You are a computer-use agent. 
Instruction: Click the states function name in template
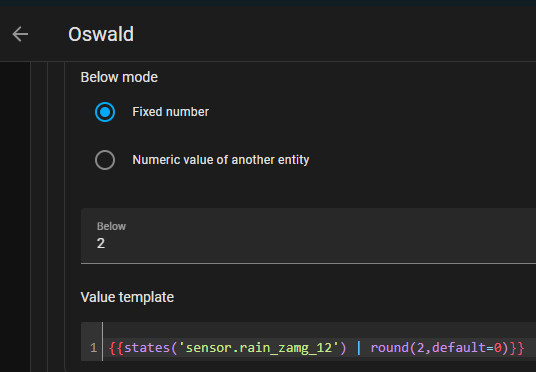tap(147, 348)
